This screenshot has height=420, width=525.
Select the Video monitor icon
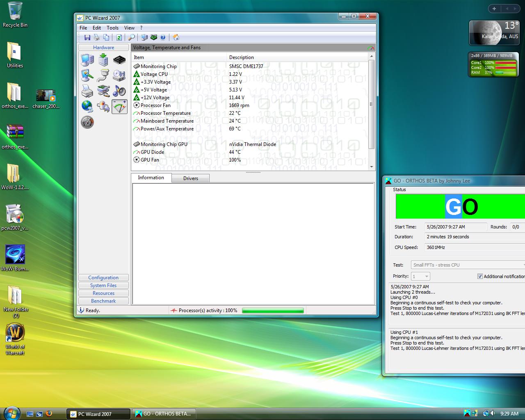87,75
